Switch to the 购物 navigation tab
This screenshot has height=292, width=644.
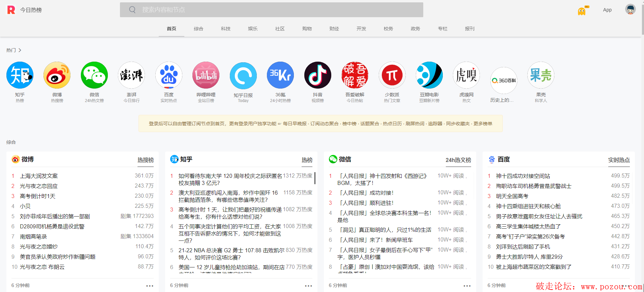pyautogui.click(x=307, y=29)
